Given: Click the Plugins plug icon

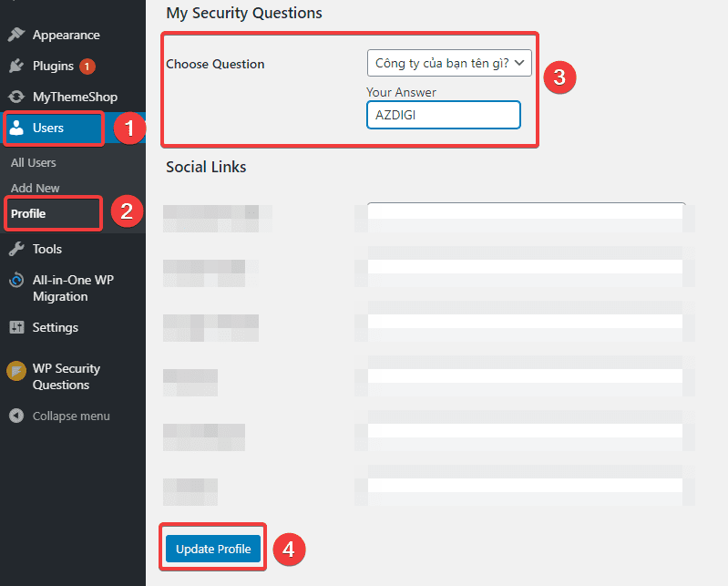Looking at the screenshot, I should tap(16, 67).
